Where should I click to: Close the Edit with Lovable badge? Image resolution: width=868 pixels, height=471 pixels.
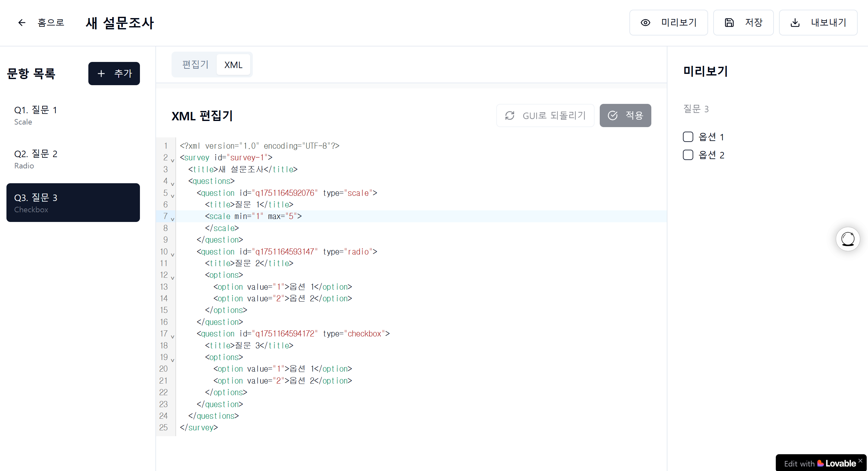tap(860, 460)
